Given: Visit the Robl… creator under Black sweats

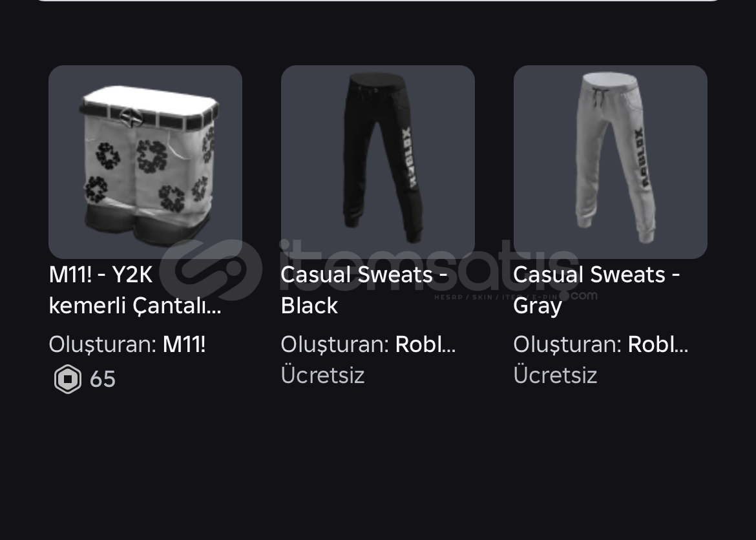Looking at the screenshot, I should point(425,344).
